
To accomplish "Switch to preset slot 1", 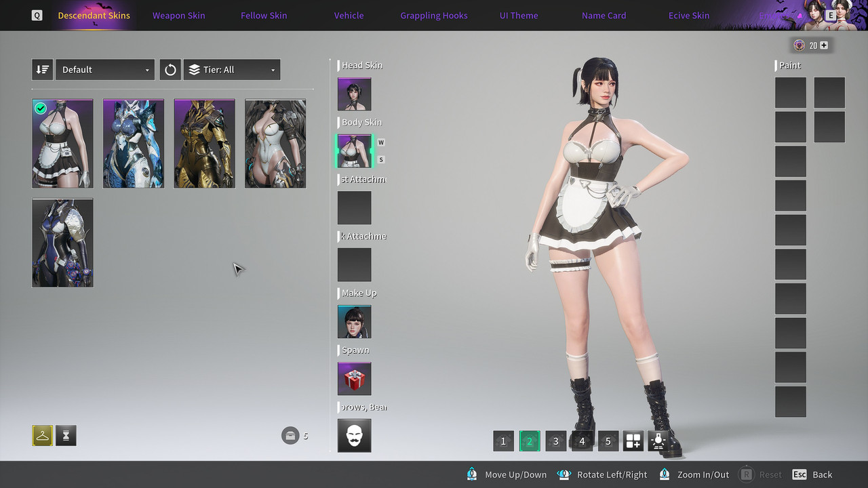I will pos(503,441).
